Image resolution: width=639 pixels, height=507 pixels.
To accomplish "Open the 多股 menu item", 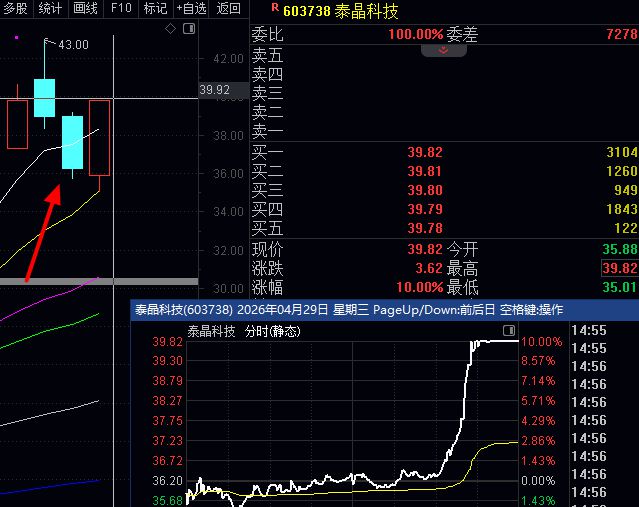I will click(15, 8).
